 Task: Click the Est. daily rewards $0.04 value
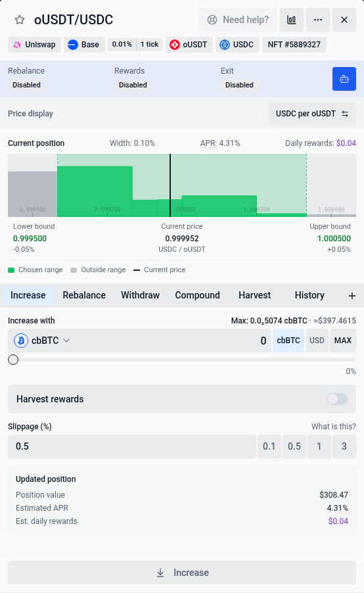point(338,521)
